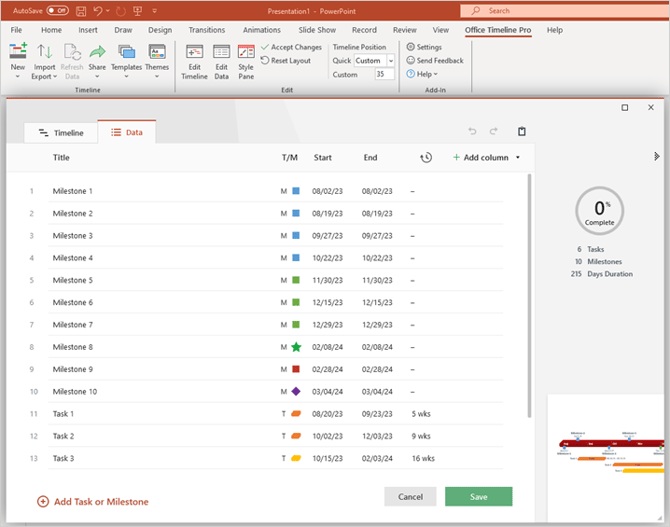
Task: Open the Quick position dropdown
Action: pos(374,61)
